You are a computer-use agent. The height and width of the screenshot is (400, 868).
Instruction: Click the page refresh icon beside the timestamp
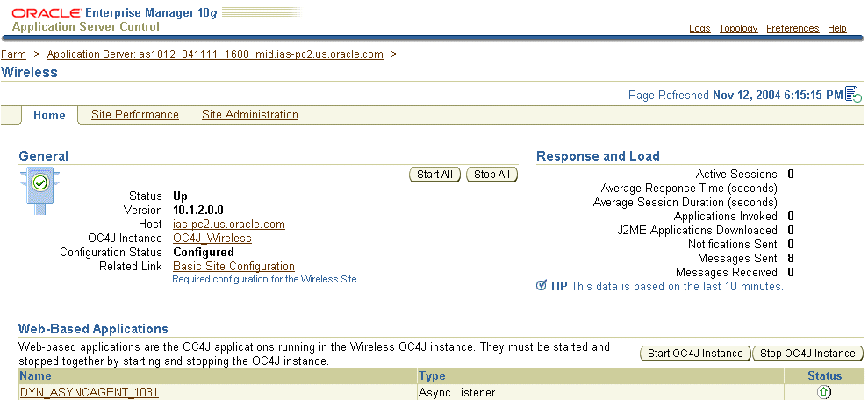(854, 95)
